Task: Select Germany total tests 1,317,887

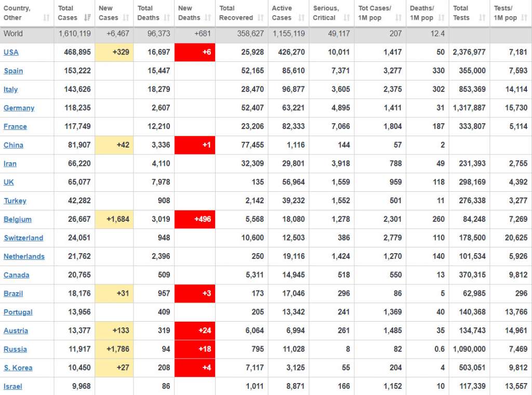Action: (469, 108)
